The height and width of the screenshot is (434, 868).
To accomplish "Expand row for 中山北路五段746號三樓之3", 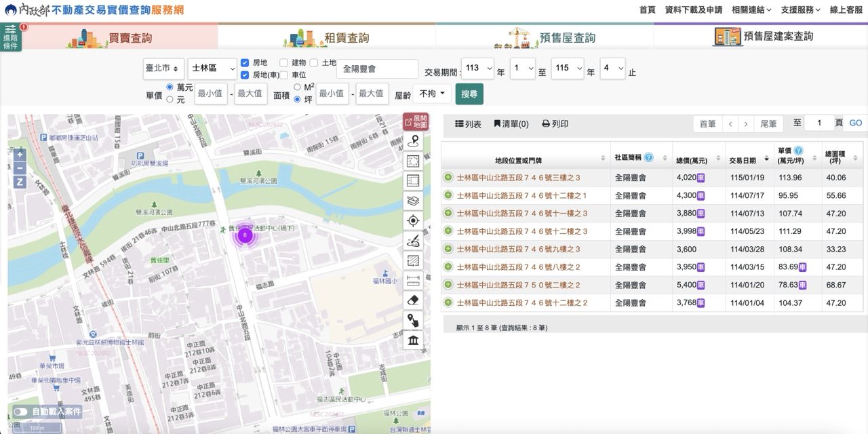I will 448,178.
